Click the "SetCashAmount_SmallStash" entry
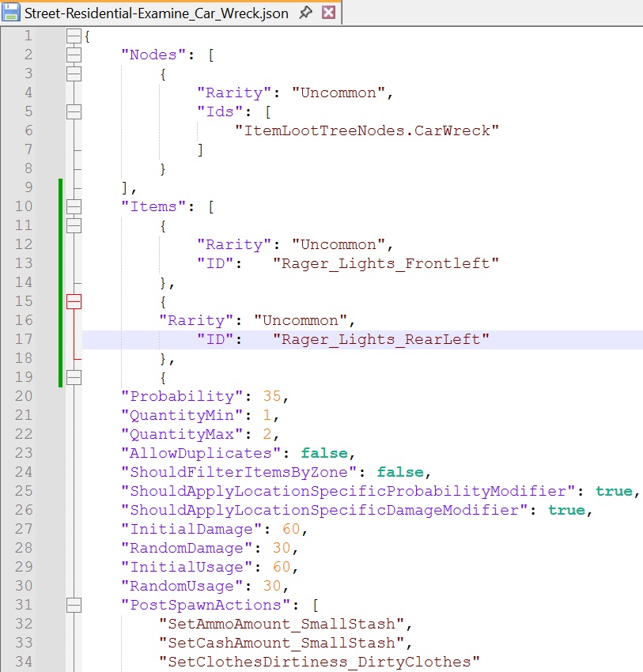The height and width of the screenshot is (672, 643). (282, 643)
